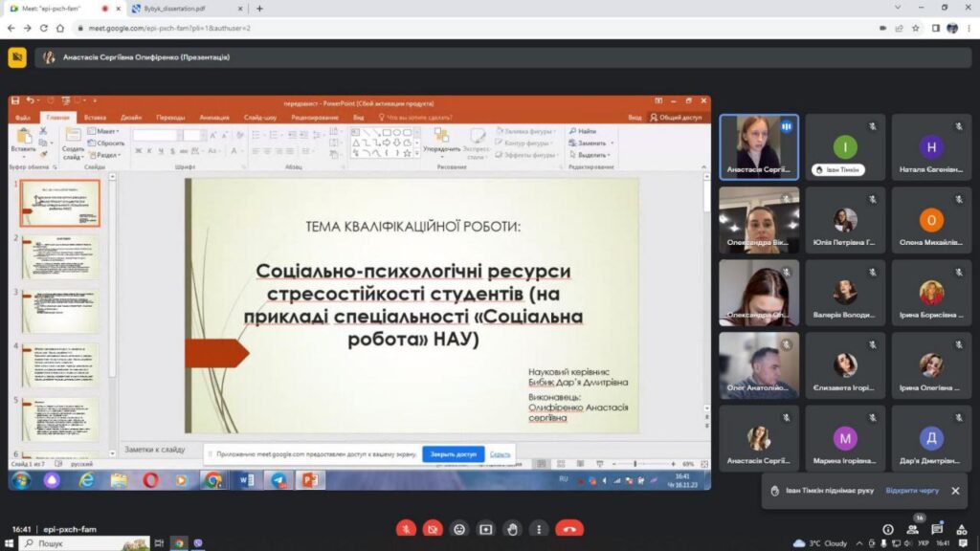The height and width of the screenshot is (551, 980).
Task: Open the emoji reactions button
Action: tap(459, 528)
